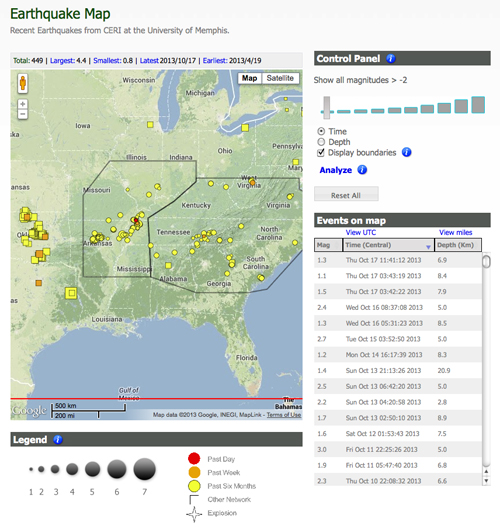
Task: Click the yellow square marker in Alabama
Action: (x=168, y=266)
